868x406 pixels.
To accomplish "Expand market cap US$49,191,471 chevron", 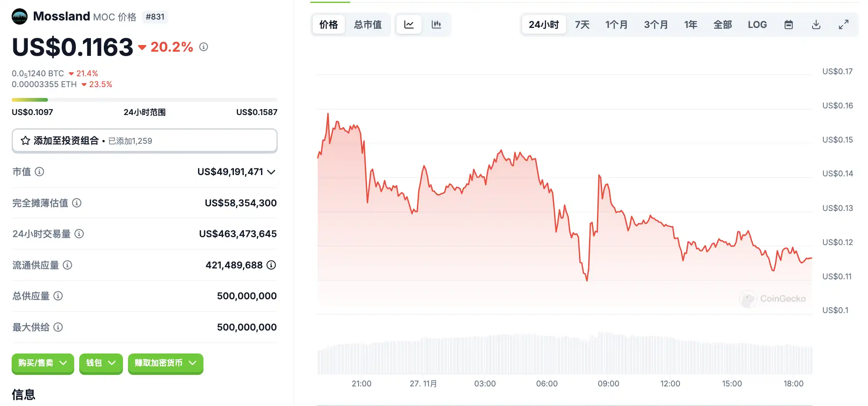I will coord(271,172).
